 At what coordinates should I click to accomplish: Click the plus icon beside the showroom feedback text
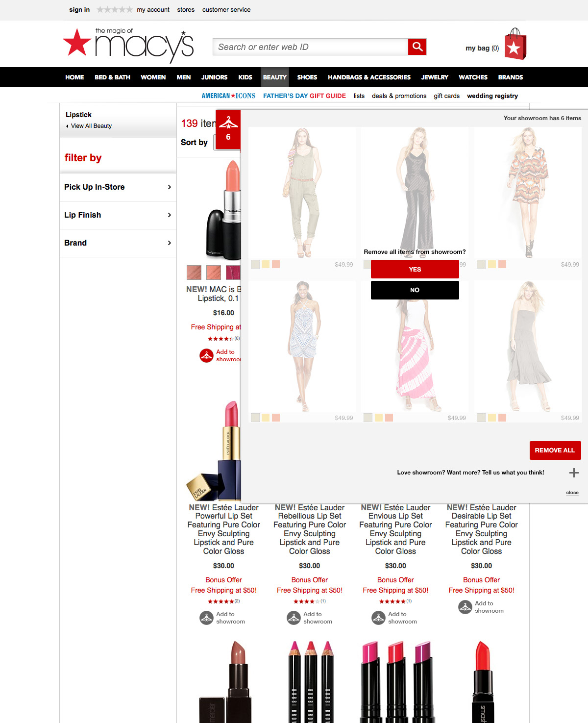coord(574,473)
